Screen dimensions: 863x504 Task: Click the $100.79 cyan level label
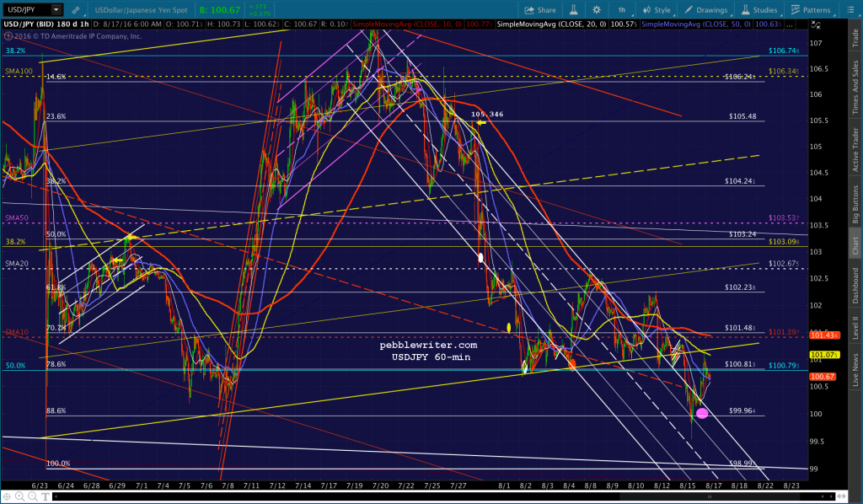pyautogui.click(x=784, y=365)
